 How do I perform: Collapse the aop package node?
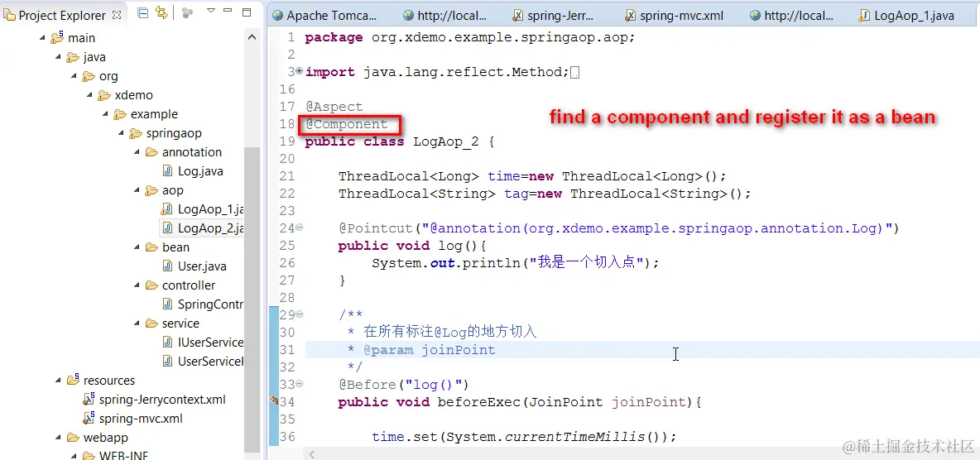tap(137, 190)
